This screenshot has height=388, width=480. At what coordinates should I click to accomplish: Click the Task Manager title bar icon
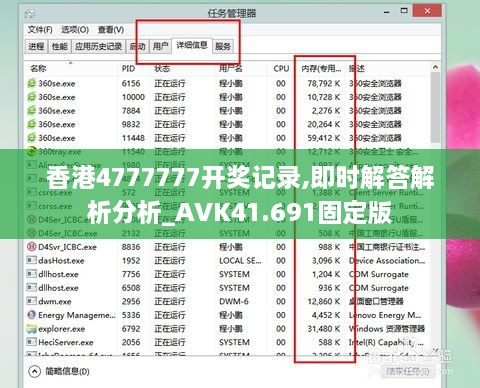(30, 14)
